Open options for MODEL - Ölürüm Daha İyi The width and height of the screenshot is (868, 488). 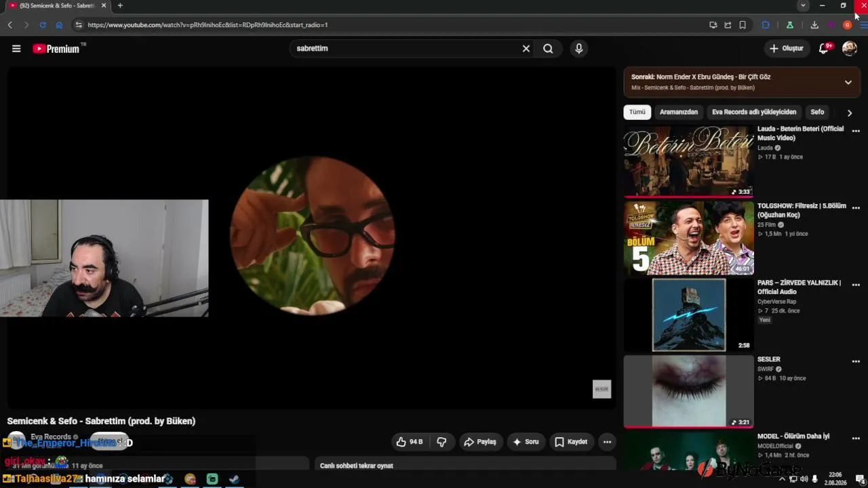click(x=856, y=439)
